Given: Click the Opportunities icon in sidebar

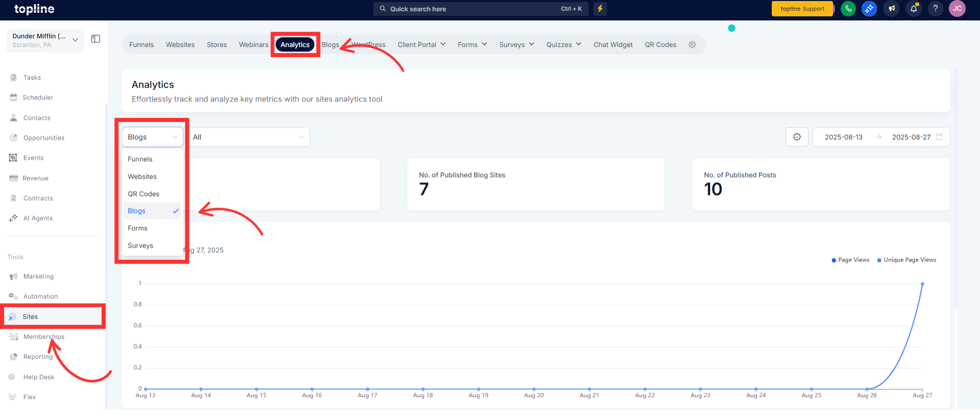Looking at the screenshot, I should tap(13, 138).
